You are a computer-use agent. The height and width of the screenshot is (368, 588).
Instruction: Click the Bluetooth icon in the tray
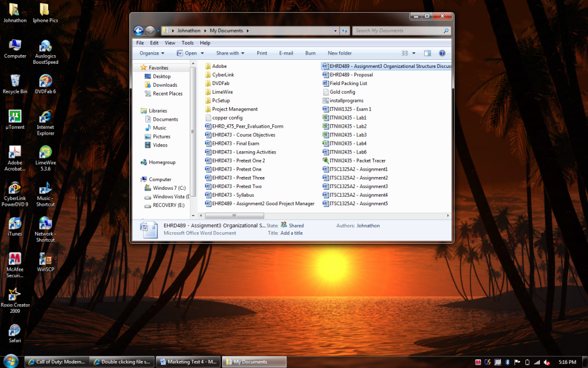[508, 362]
